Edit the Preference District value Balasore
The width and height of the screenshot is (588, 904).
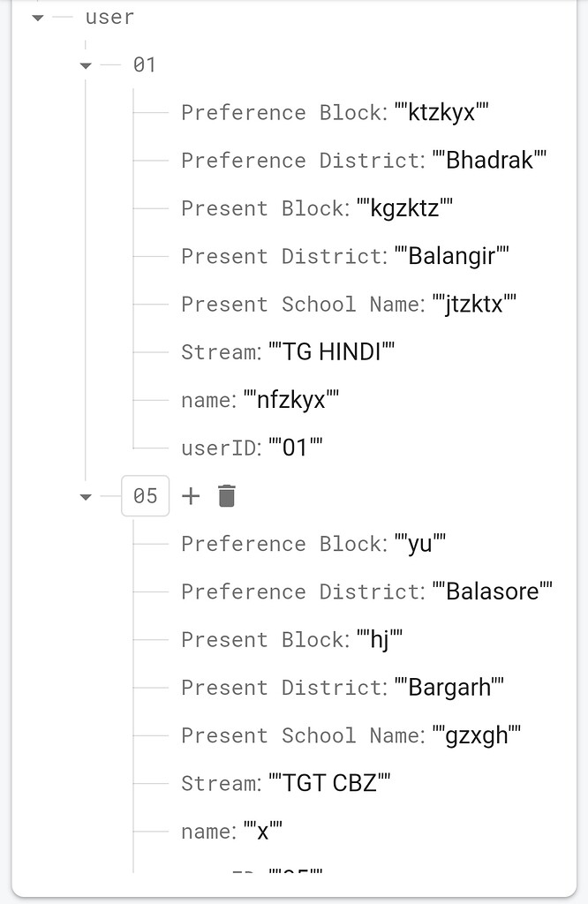pos(494,591)
